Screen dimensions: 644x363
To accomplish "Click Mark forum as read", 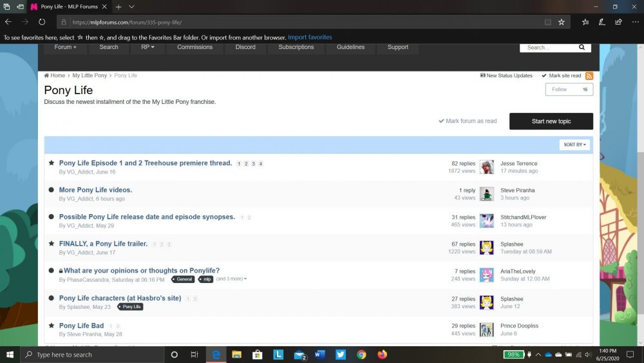I will pos(468,121).
